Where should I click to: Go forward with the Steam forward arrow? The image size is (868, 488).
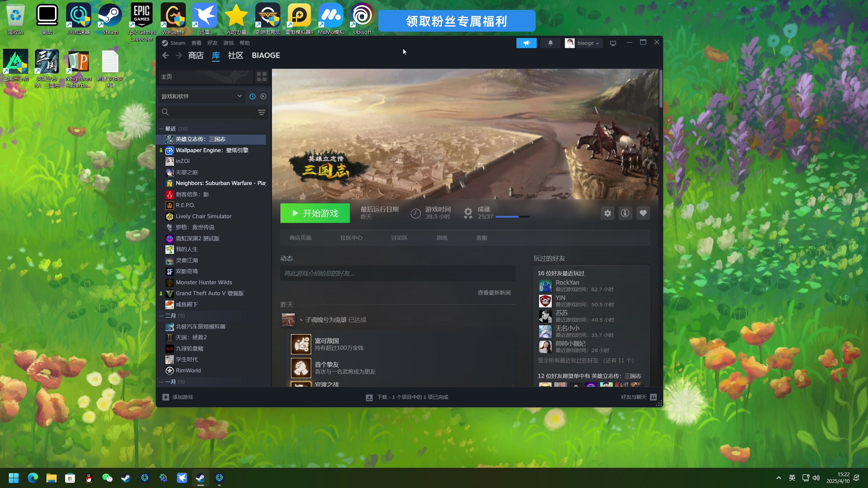coord(179,55)
